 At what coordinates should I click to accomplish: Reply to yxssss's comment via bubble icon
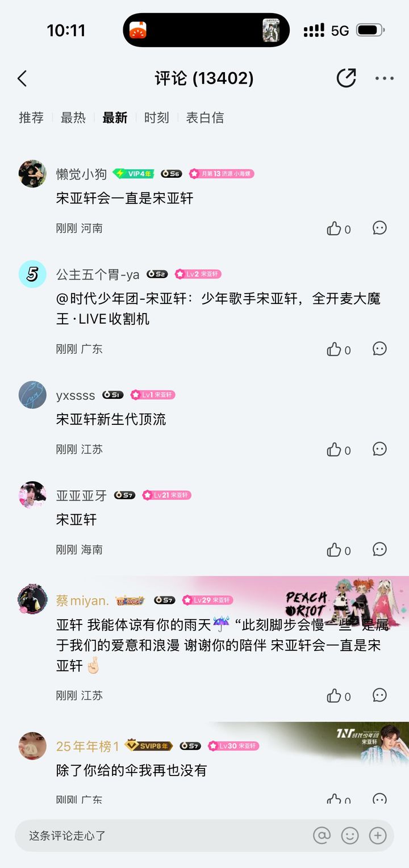[379, 449]
